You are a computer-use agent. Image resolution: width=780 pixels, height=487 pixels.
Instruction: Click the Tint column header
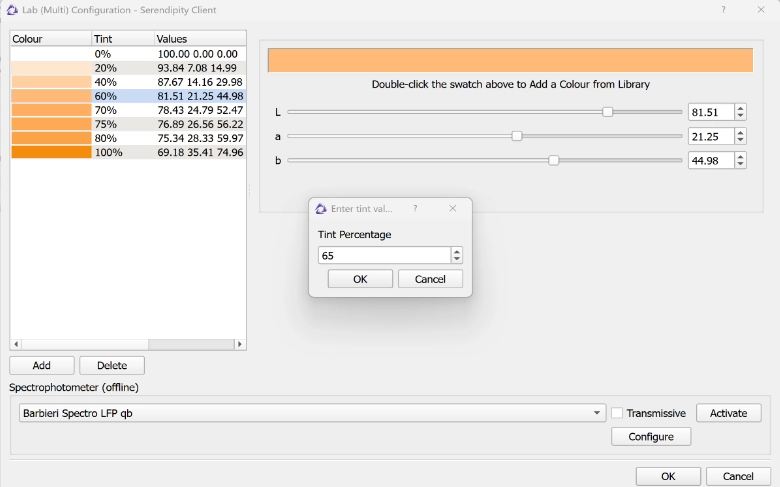[x=120, y=39]
